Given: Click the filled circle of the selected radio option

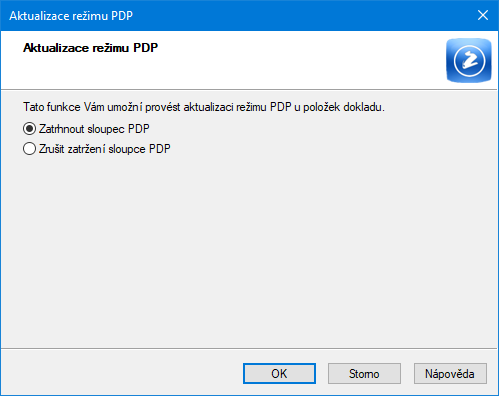Looking at the screenshot, I should pyautogui.click(x=29, y=129).
